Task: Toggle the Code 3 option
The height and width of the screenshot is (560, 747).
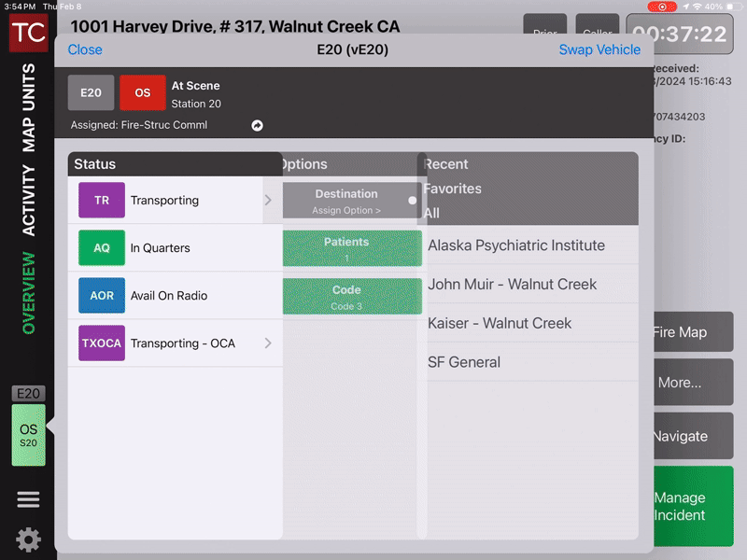Action: click(346, 296)
